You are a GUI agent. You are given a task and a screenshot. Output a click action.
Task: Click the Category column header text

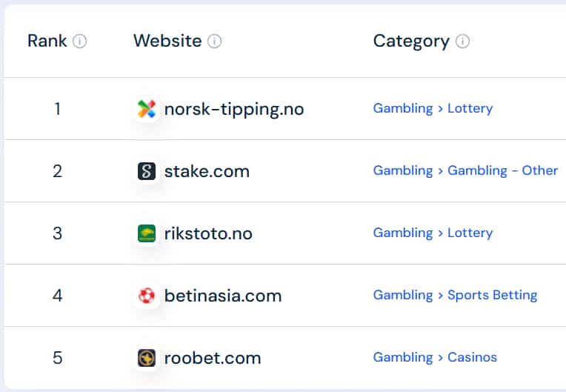click(x=411, y=41)
